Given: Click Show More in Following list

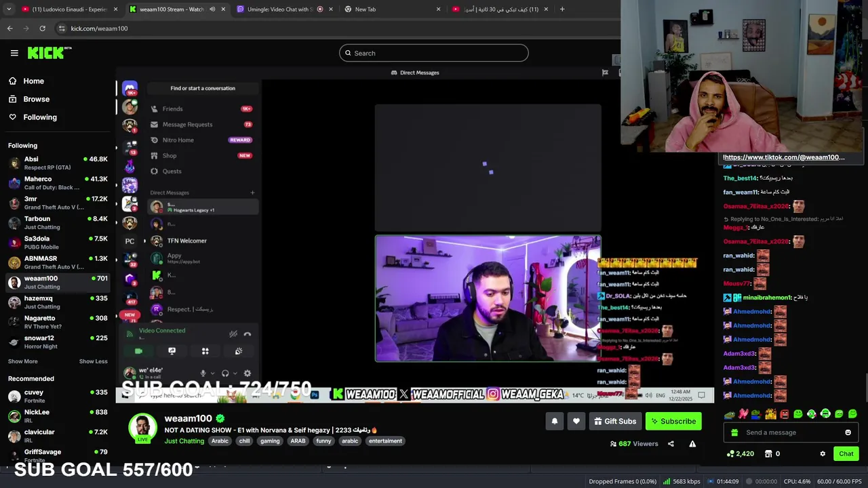Looking at the screenshot, I should 22,361.
